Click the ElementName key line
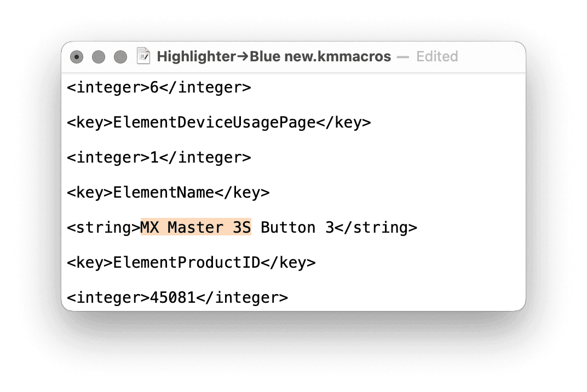This screenshot has width=587, height=392. [168, 193]
